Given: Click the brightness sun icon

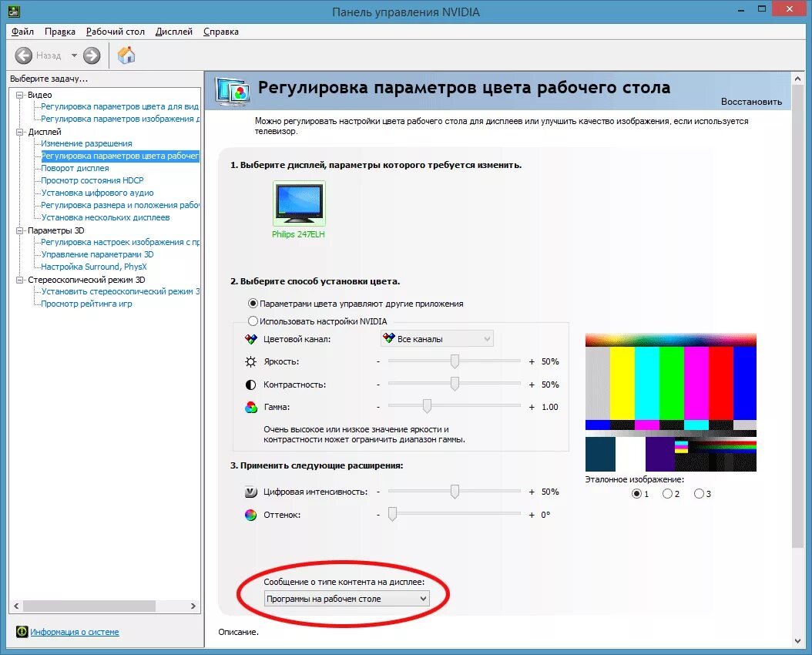Looking at the screenshot, I should [250, 362].
